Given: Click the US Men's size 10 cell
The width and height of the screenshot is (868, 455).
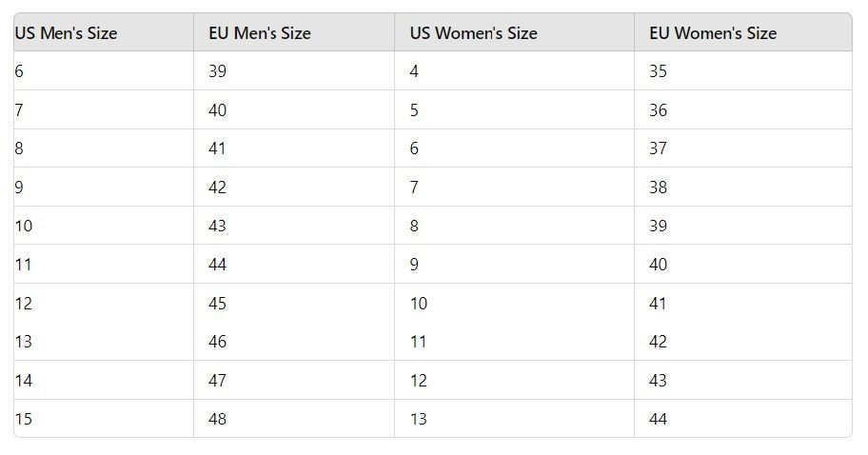Looking at the screenshot, I should click(x=104, y=226).
